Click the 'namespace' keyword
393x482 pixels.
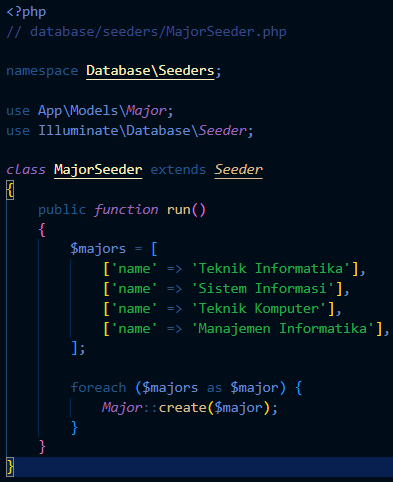(42, 71)
